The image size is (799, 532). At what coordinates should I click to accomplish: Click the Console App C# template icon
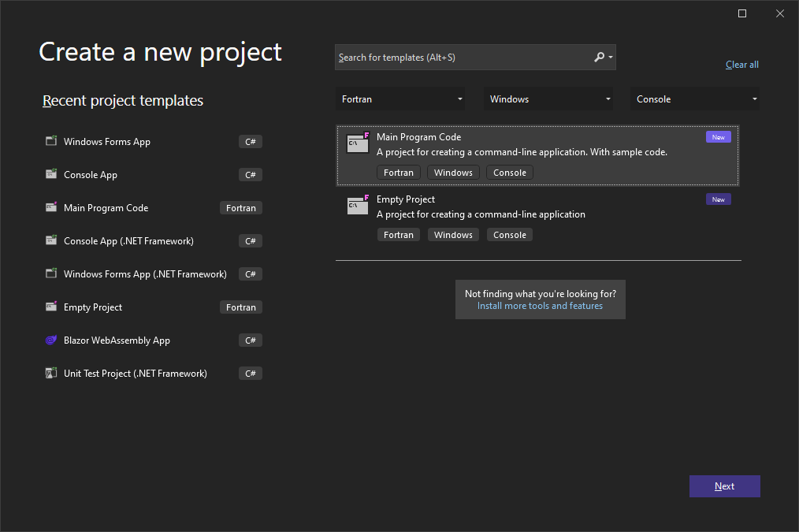[x=51, y=173]
